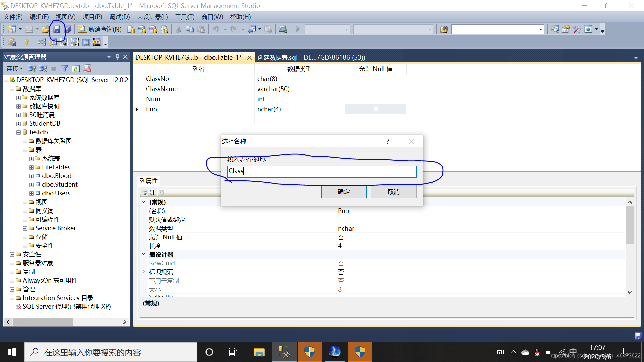Collapse the testdb database node
The height and width of the screenshot is (362, 644).
click(18, 132)
